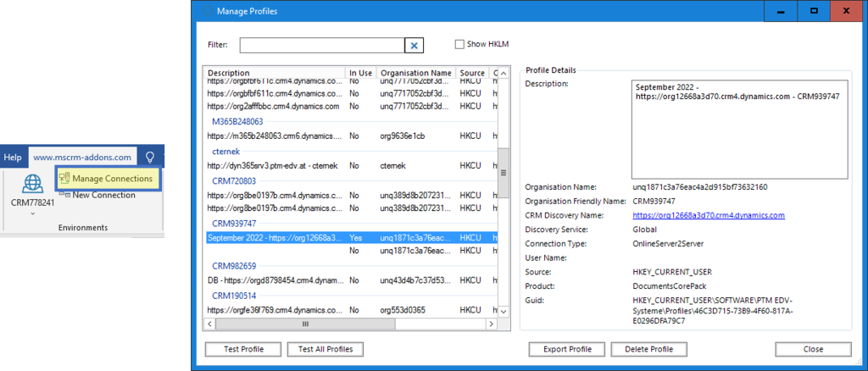Click the OnlineServer2Server connection type value

point(670,243)
